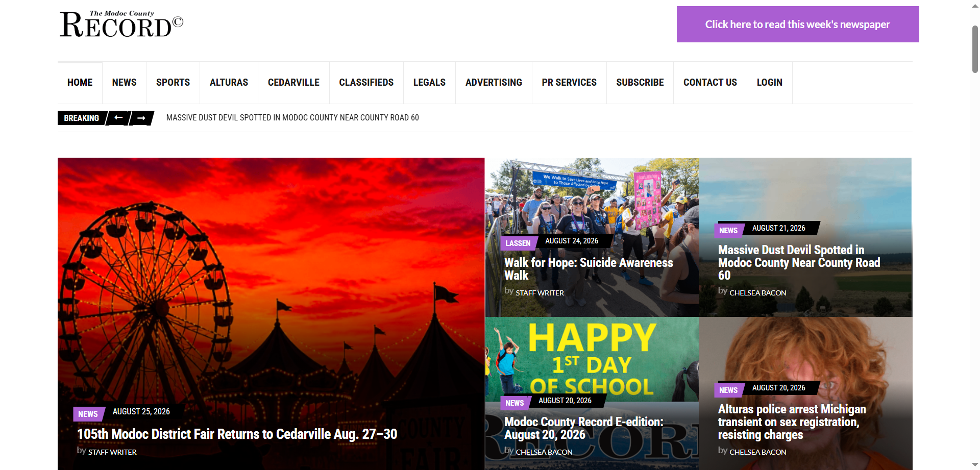
Task: Click the LASSEN category tag
Action: pos(518,243)
